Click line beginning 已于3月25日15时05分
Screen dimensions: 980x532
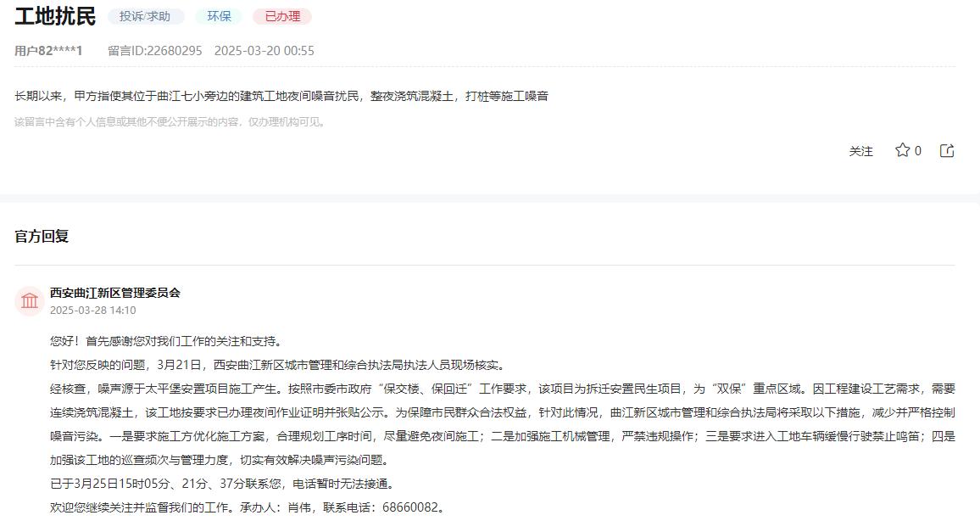pos(225,484)
